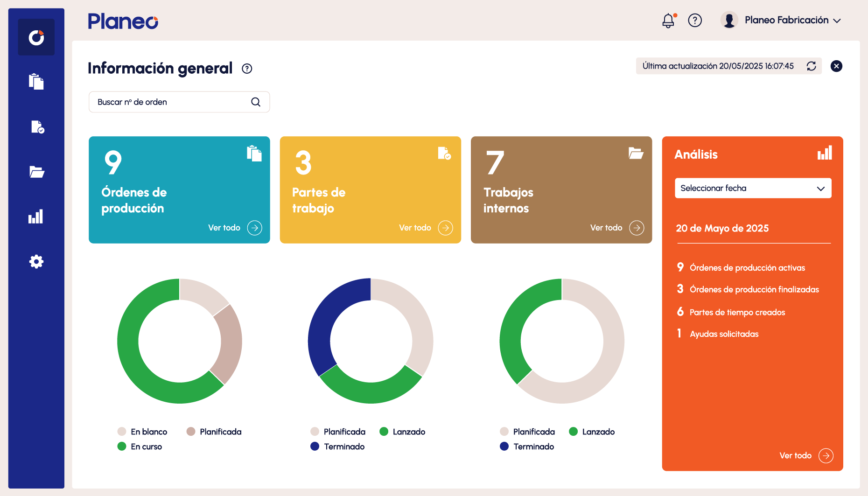
Task: Close the Información general panel
Action: coord(836,66)
